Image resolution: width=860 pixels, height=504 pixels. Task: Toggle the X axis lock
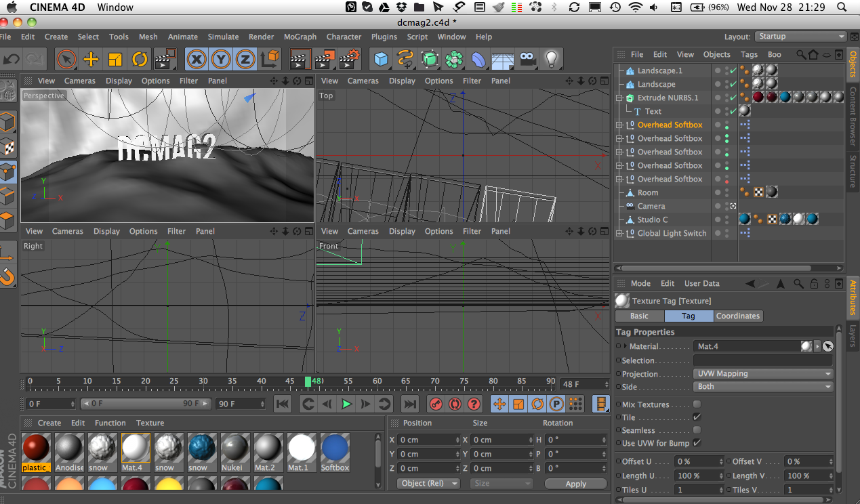click(197, 60)
